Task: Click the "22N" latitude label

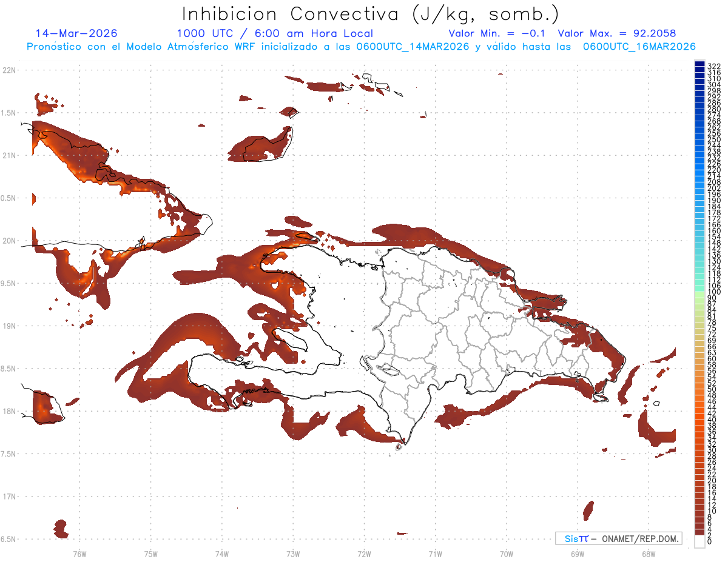Action: [8, 70]
